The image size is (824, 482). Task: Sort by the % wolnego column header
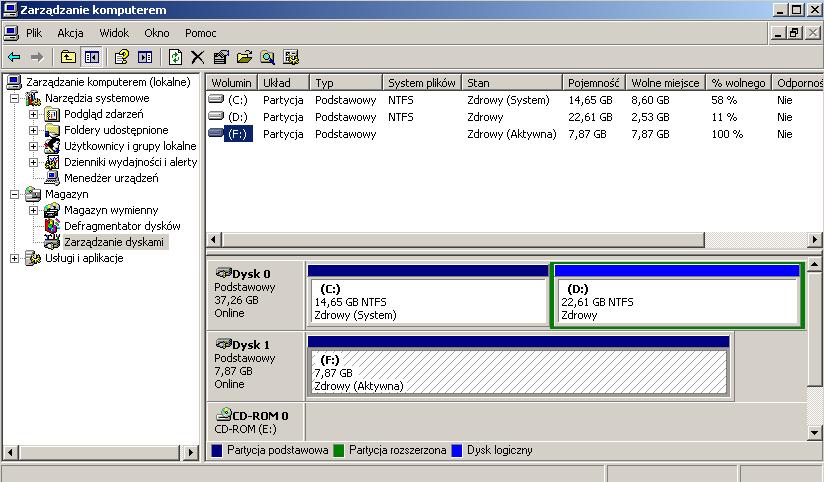click(738, 83)
